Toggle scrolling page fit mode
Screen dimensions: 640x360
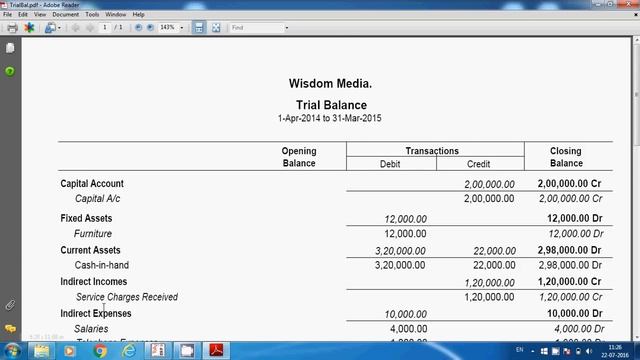[199, 28]
